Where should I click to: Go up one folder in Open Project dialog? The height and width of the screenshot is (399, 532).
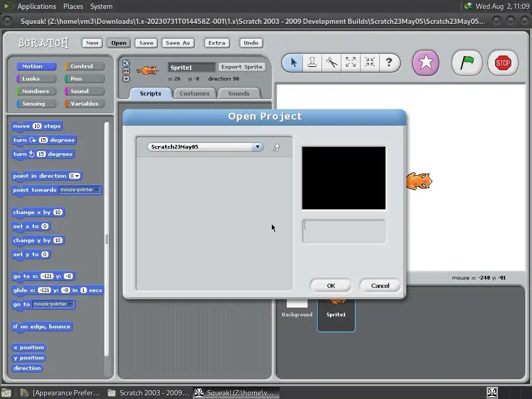tap(276, 147)
